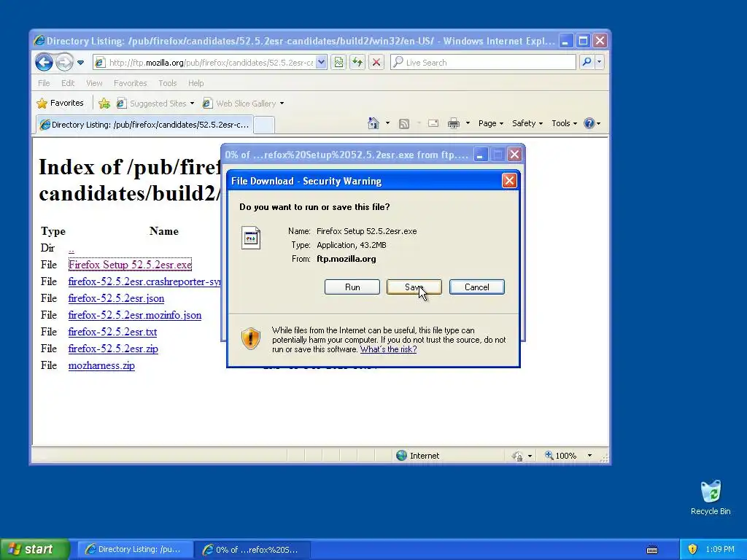This screenshot has height=560, width=747.
Task: Click the Refresh page icon
Action: pyautogui.click(x=357, y=63)
